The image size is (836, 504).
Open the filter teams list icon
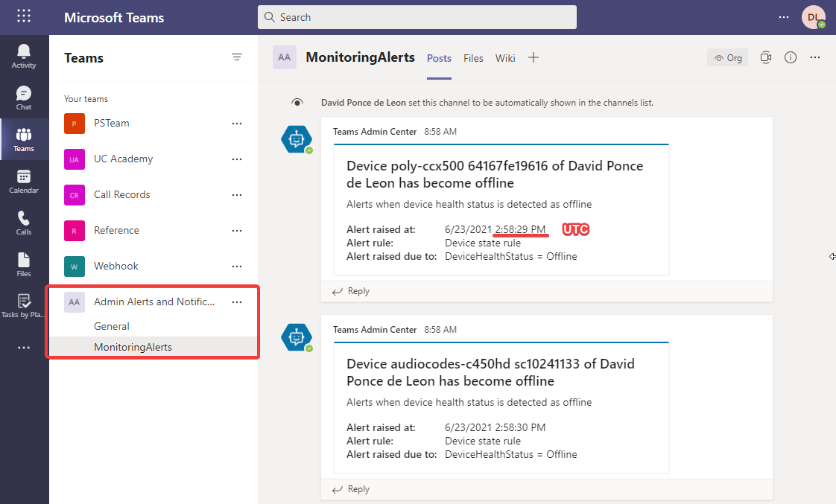pyautogui.click(x=237, y=57)
